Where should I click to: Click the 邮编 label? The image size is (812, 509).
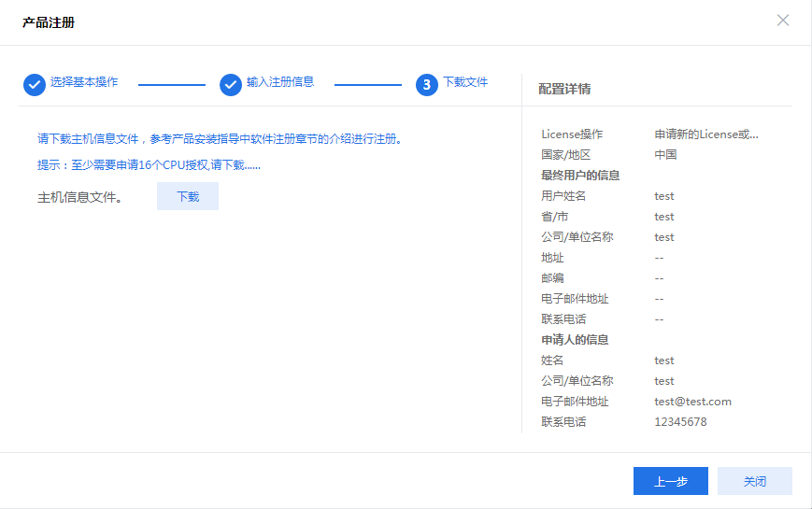tap(552, 278)
